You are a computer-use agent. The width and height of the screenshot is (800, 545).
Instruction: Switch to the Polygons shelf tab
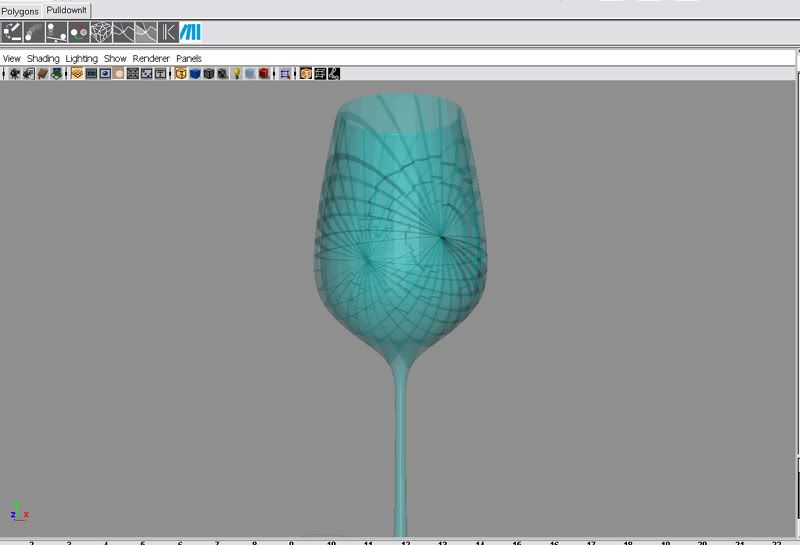pyautogui.click(x=20, y=11)
